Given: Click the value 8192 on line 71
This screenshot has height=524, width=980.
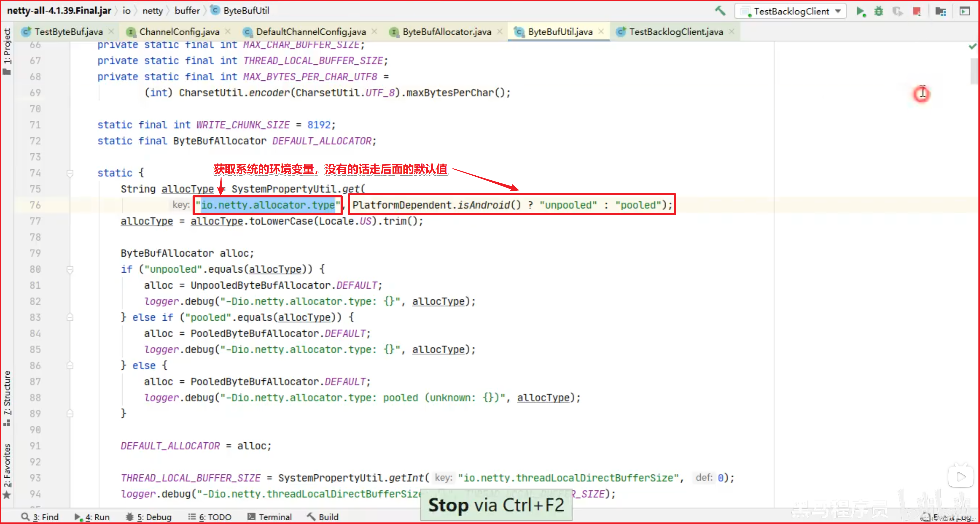Looking at the screenshot, I should pyautogui.click(x=319, y=125).
